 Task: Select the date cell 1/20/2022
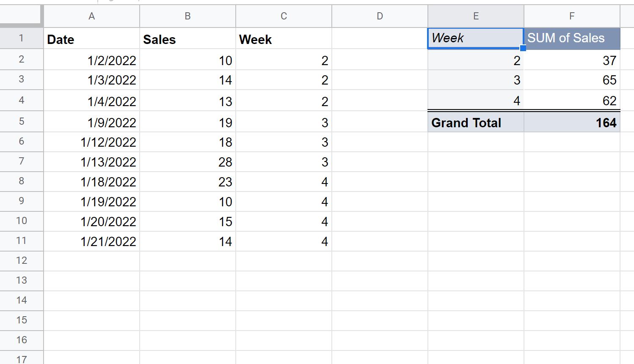point(91,222)
